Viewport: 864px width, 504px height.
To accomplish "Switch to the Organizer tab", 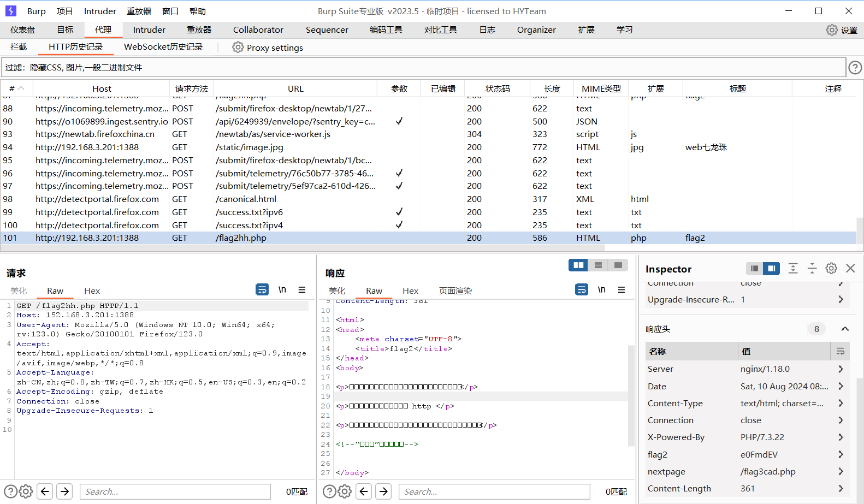I will [536, 30].
